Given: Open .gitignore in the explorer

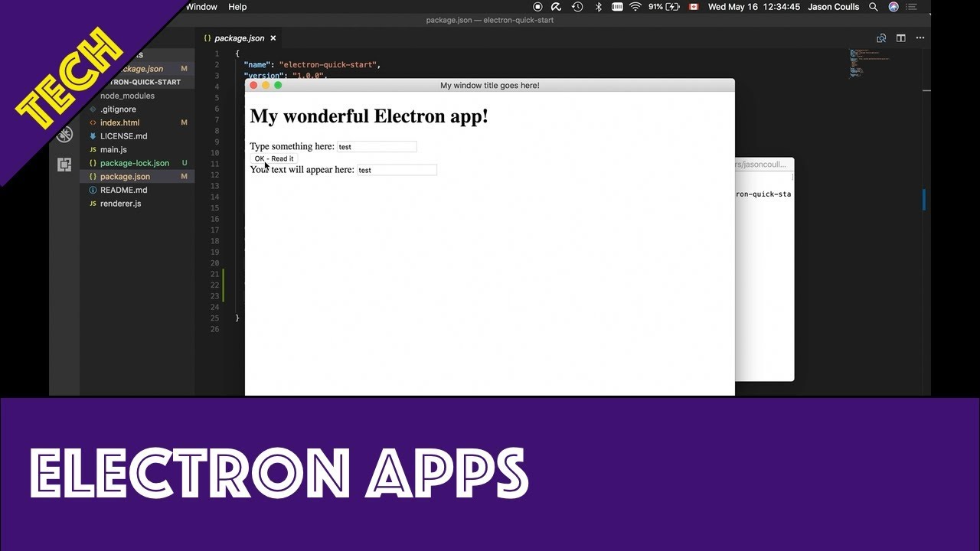Looking at the screenshot, I should point(137,109).
